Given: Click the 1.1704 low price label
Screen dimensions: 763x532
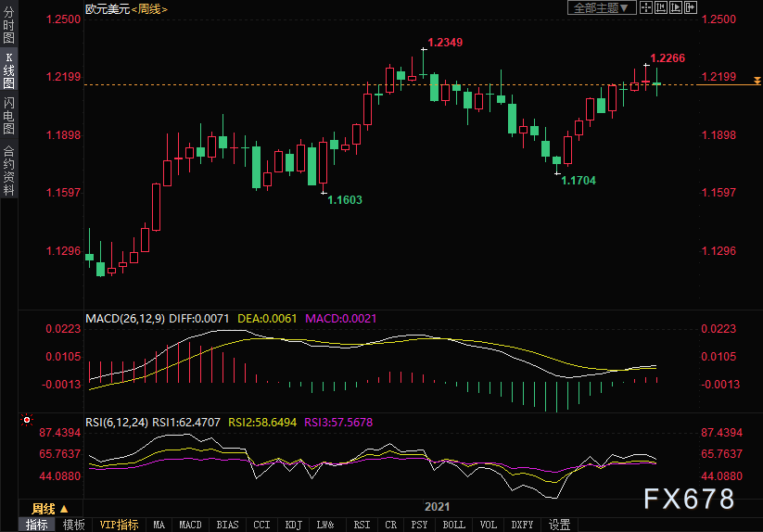Looking at the screenshot, I should [579, 181].
